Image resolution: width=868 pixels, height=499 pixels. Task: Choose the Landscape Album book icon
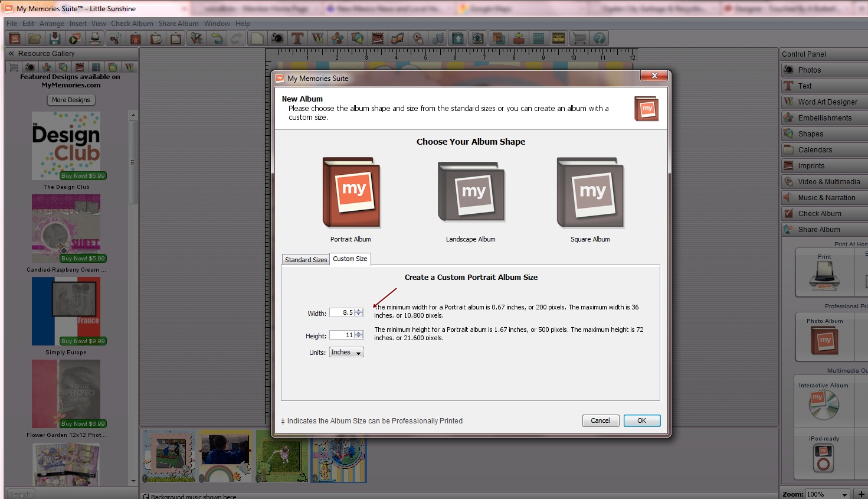click(x=471, y=193)
